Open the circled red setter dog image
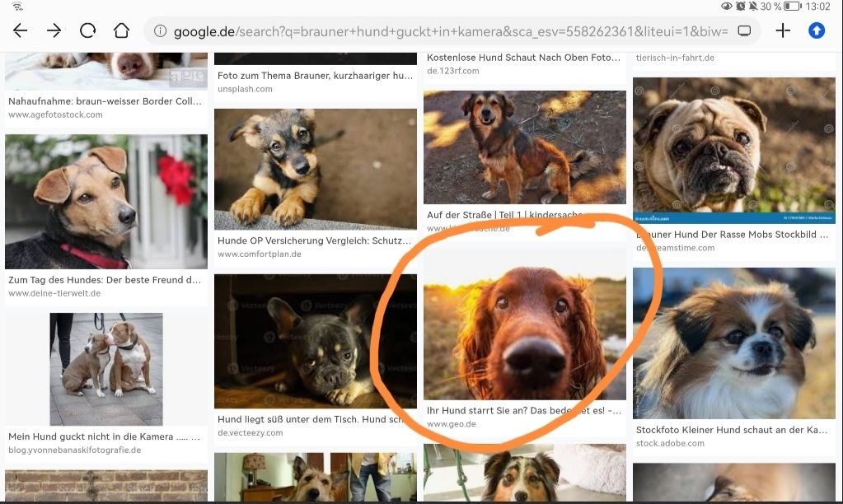Image resolution: width=843 pixels, height=504 pixels. click(524, 324)
